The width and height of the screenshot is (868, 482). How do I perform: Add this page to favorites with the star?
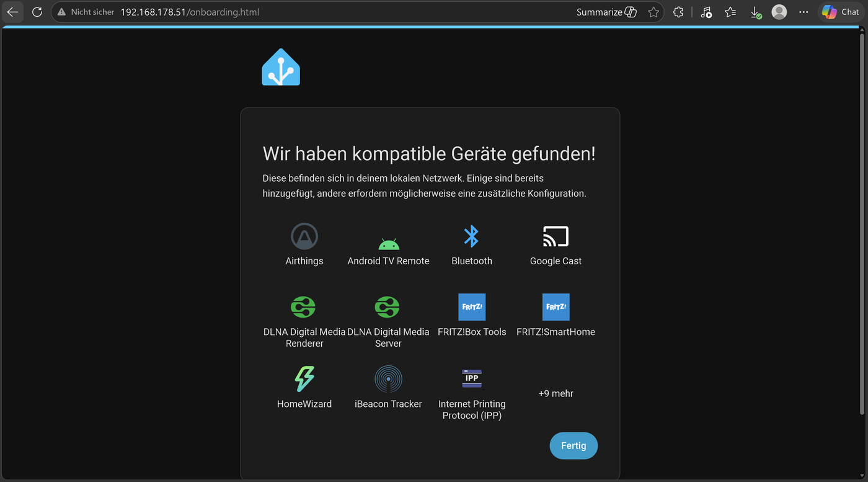coord(653,12)
